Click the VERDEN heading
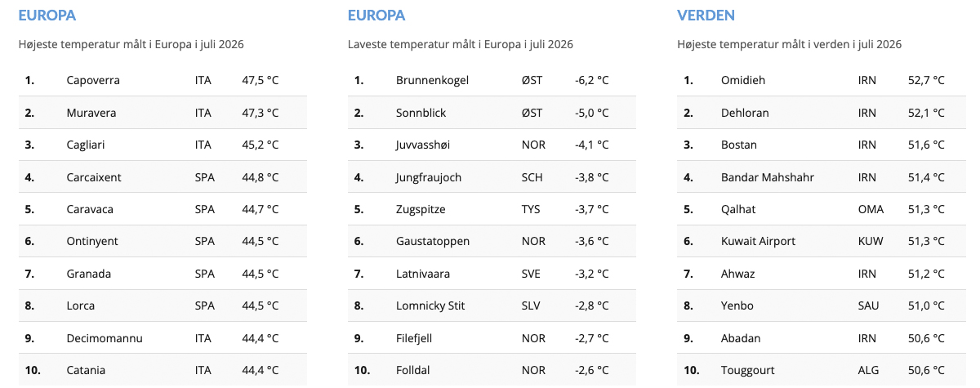This screenshot has width=980, height=388. 706,15
